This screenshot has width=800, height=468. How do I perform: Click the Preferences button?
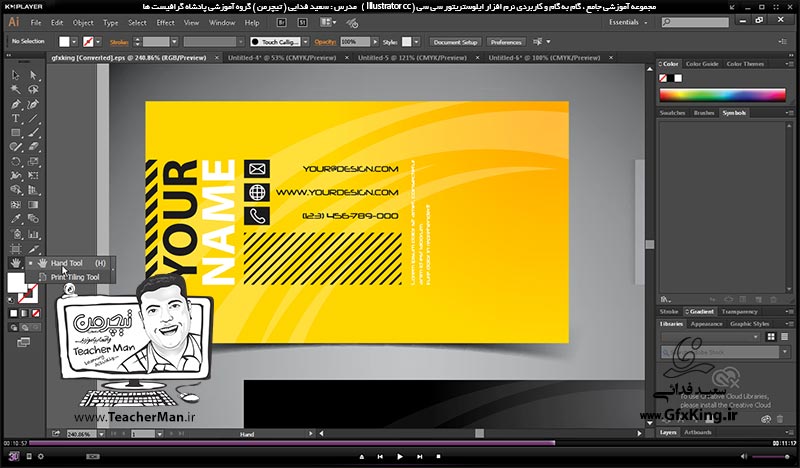click(x=506, y=42)
